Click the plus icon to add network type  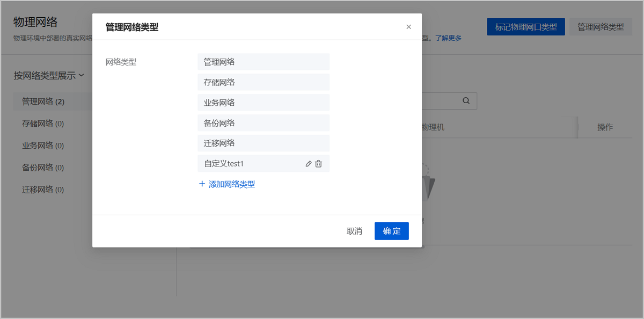[x=202, y=184]
